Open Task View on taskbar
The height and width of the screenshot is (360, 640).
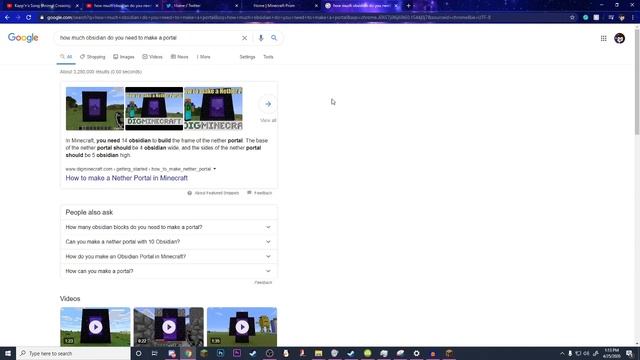(x=155, y=353)
